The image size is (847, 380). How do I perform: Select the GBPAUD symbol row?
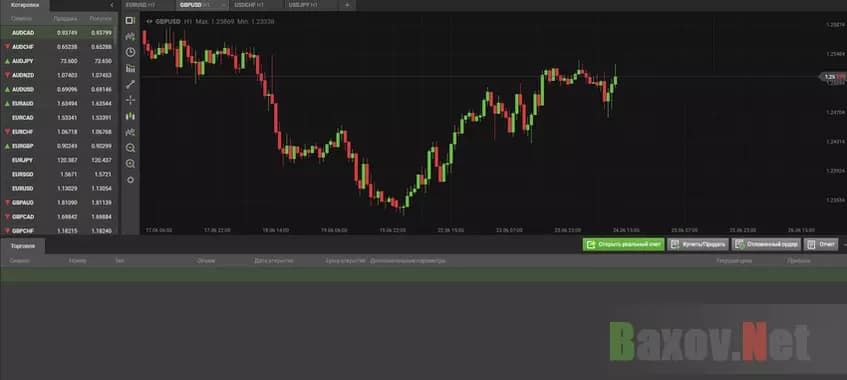coord(57,202)
